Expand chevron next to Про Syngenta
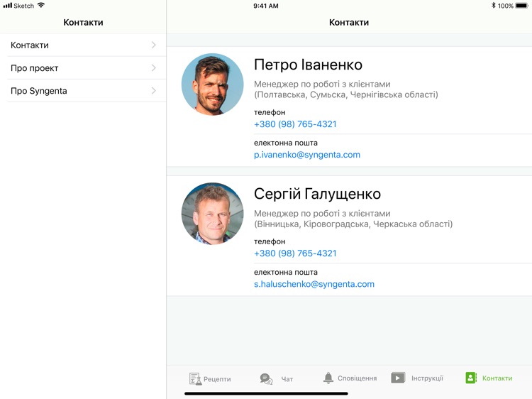Screen dimensions: 532x399 coord(154,91)
